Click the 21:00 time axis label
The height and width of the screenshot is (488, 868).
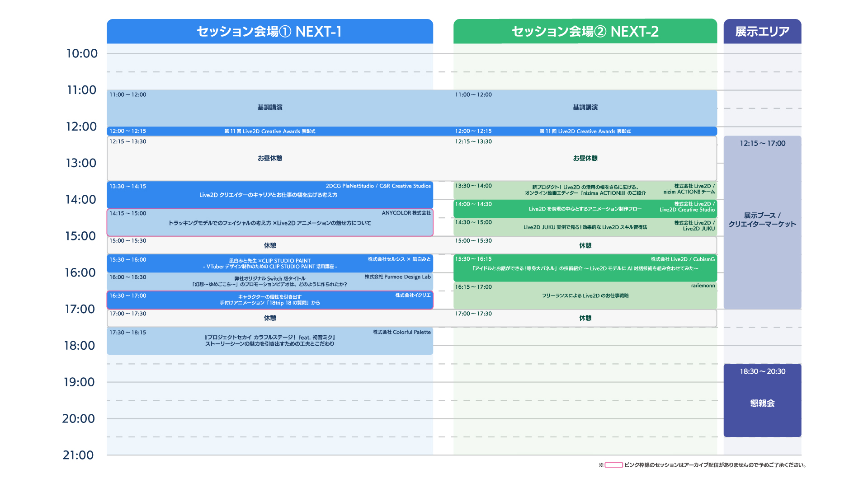(78, 455)
